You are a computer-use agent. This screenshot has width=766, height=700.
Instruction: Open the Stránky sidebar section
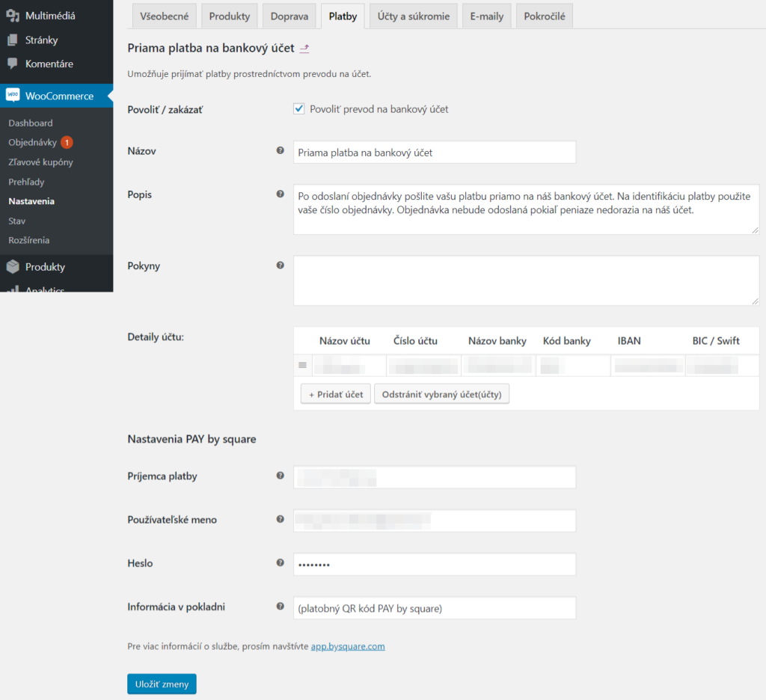pyautogui.click(x=39, y=40)
